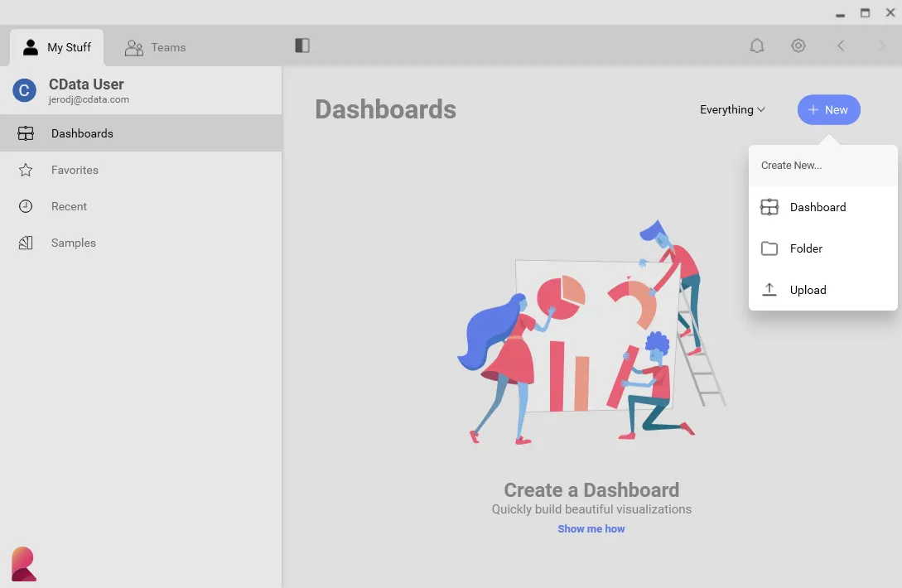This screenshot has width=902, height=588.
Task: Select Dashboards in the sidebar
Action: point(82,133)
